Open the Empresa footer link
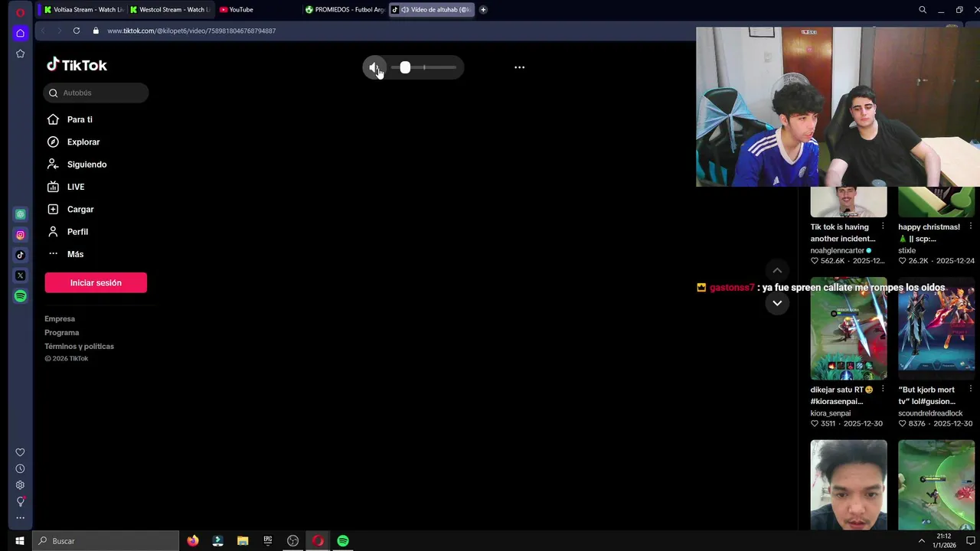This screenshot has width=980, height=551. tap(60, 319)
